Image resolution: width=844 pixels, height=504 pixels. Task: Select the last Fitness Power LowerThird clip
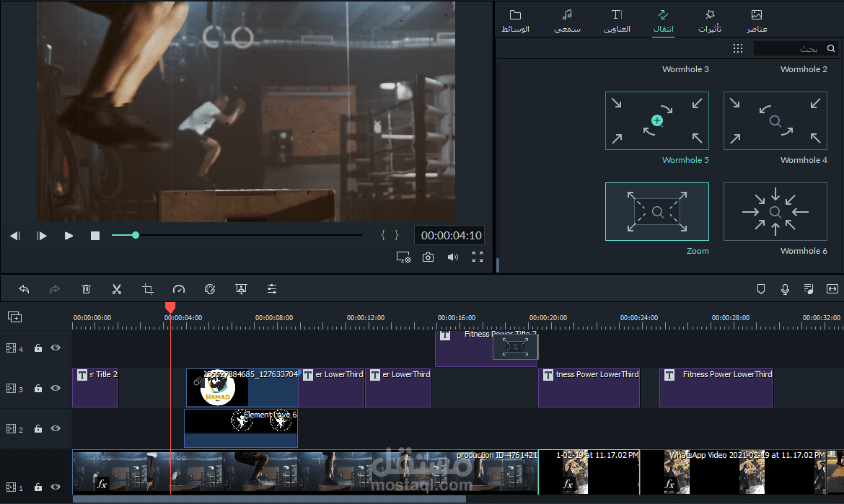pos(716,387)
